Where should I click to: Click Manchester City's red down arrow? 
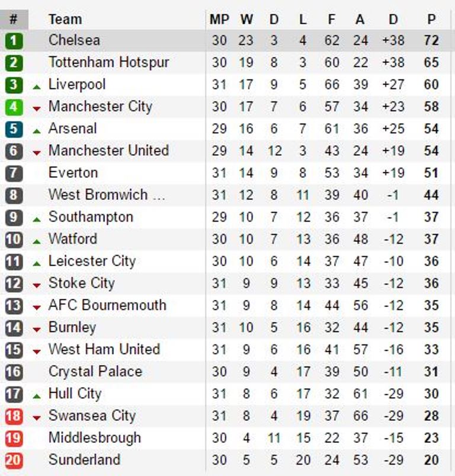[37, 108]
